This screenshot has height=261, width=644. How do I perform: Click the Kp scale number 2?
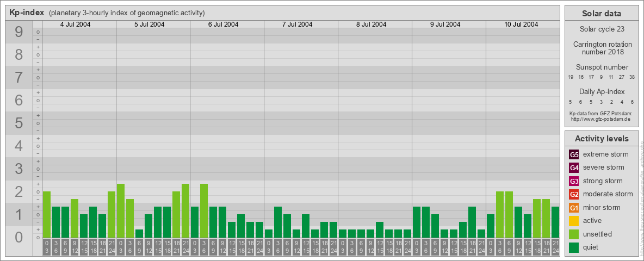click(19, 191)
